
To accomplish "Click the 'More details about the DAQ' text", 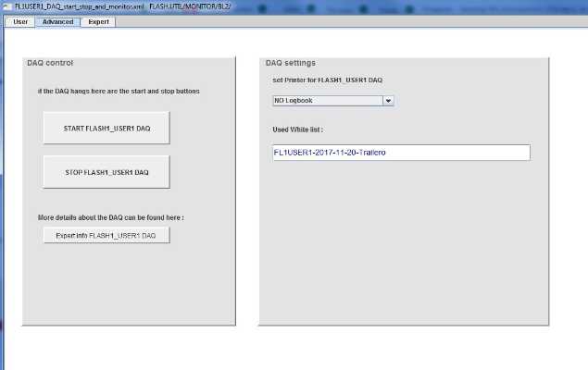I will click(111, 217).
